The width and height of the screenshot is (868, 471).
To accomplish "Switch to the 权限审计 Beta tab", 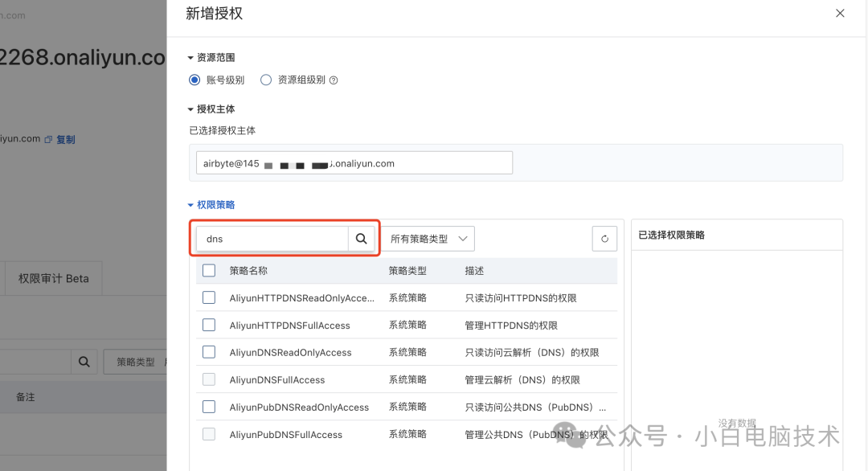I will pos(53,278).
